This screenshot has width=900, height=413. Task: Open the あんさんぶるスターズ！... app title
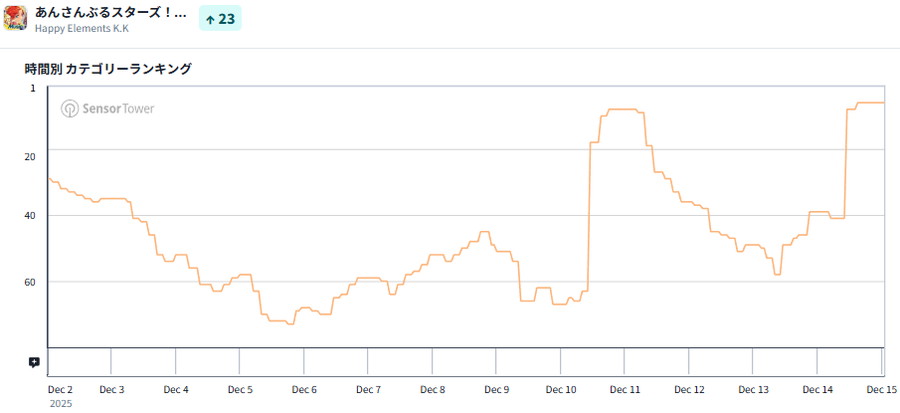111,12
